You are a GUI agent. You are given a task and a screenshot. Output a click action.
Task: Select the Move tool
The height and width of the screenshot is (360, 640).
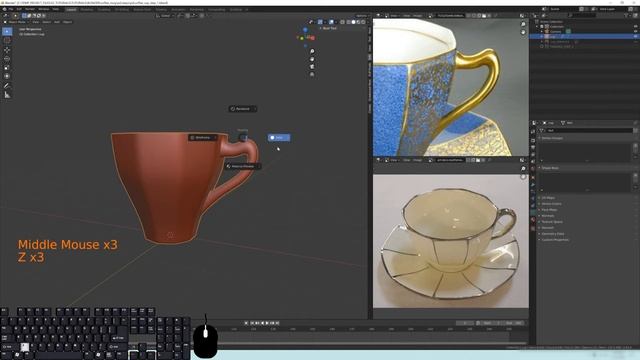coord(7,50)
